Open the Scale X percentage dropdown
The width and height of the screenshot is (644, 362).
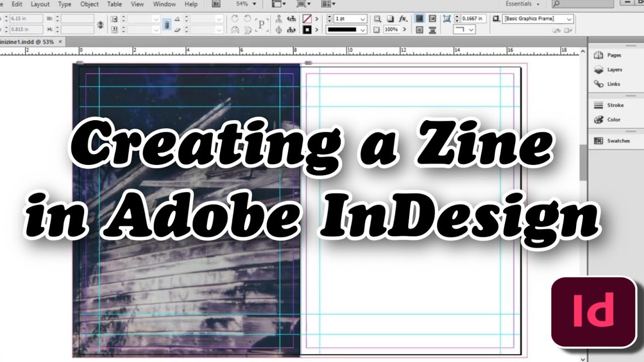tap(155, 19)
